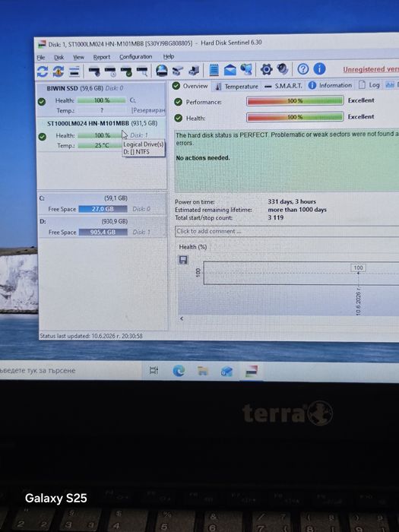This screenshot has height=532, width=399.
Task: Click the Windows taskbar search box
Action: pyautogui.click(x=70, y=371)
